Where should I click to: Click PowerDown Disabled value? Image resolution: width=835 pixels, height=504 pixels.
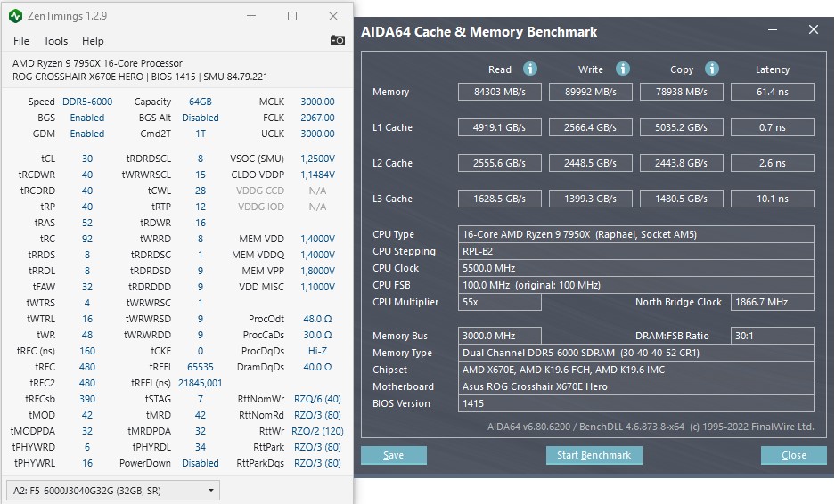pyautogui.click(x=201, y=463)
